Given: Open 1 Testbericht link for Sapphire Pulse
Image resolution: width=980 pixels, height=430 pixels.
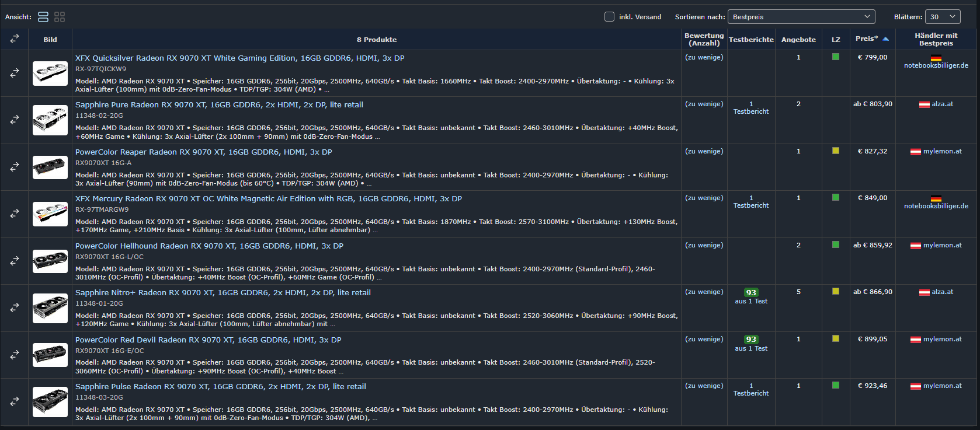Looking at the screenshot, I should [751, 390].
